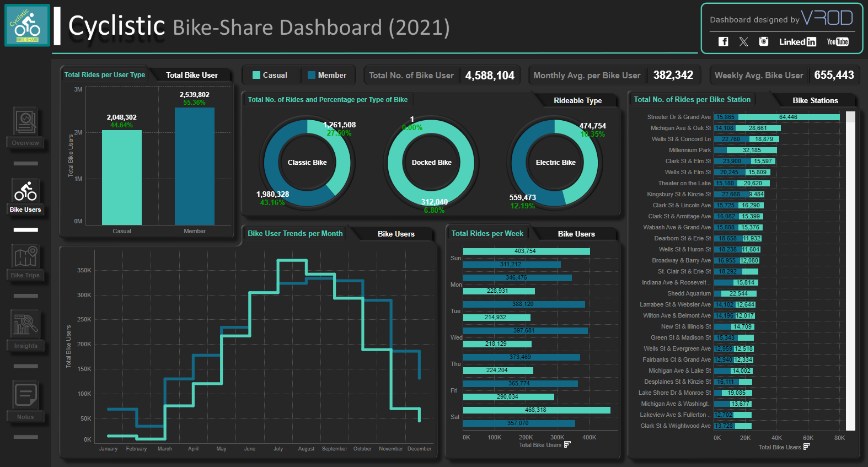Viewport: 868px width, 467px height.
Task: Click the Friday 290,034 bar
Action: (508, 397)
